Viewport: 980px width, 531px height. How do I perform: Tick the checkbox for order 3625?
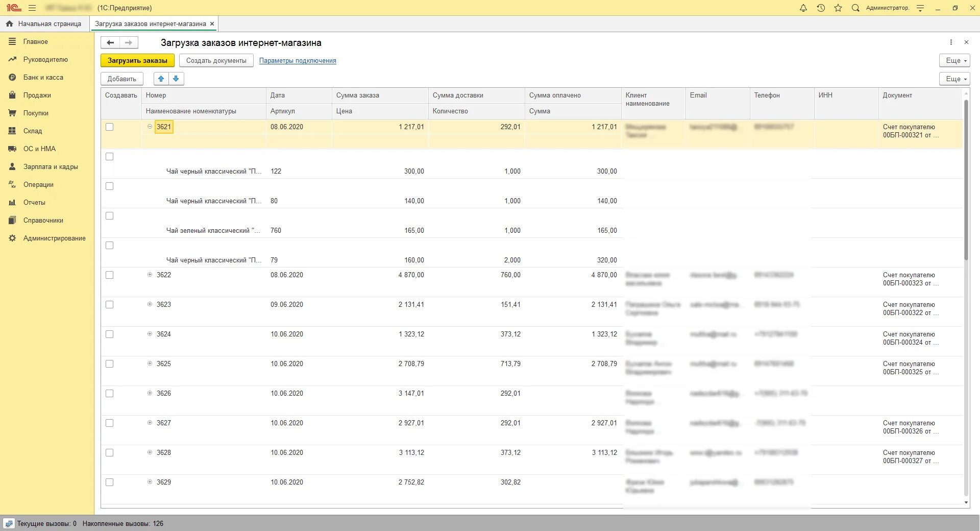click(109, 364)
